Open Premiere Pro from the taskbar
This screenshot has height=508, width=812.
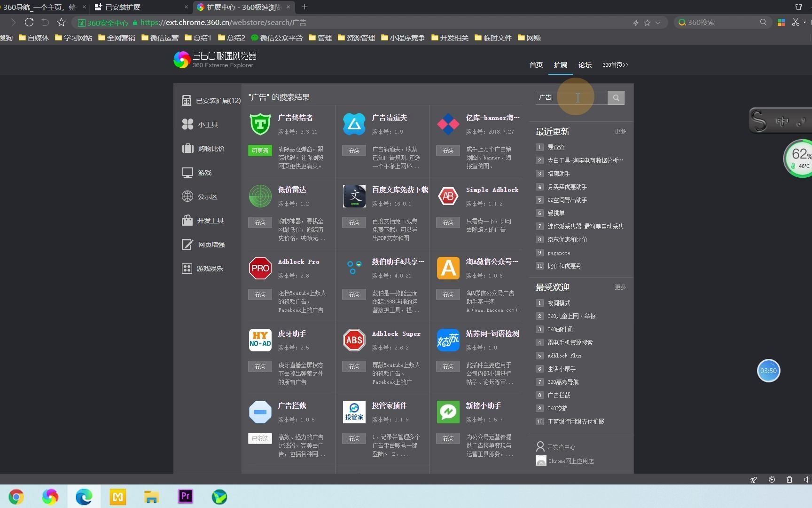coord(186,497)
